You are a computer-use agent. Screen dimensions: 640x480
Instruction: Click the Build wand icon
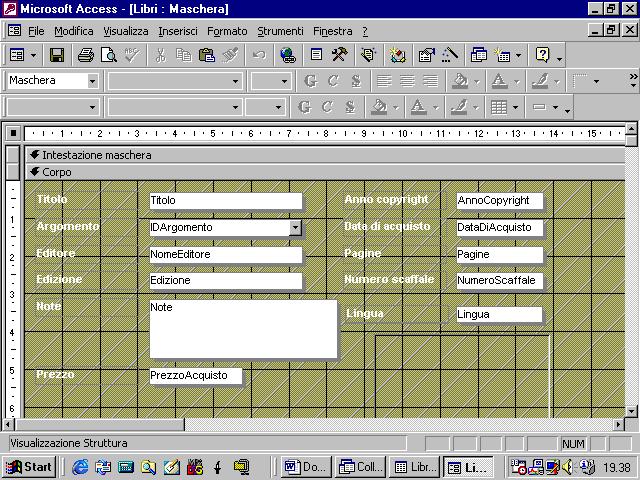point(449,55)
